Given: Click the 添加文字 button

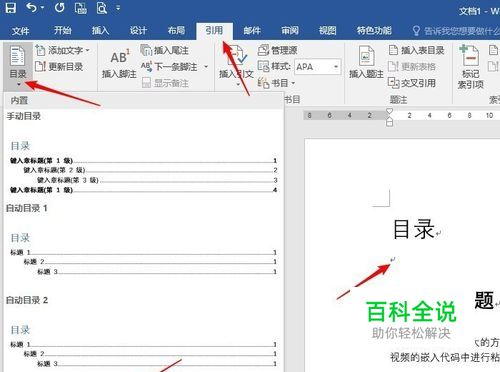Looking at the screenshot, I should [63, 51].
